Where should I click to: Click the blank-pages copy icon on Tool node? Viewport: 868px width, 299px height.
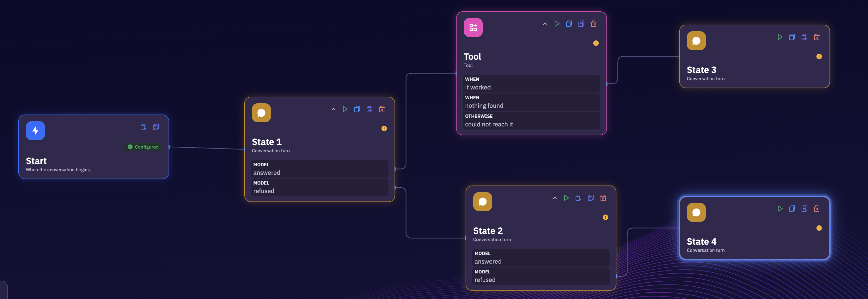click(569, 24)
